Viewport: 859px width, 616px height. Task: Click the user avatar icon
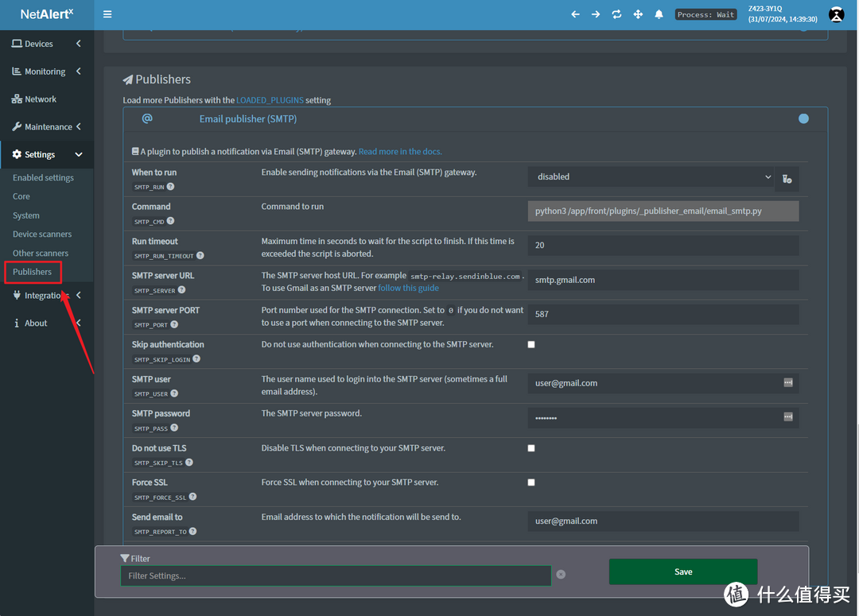[x=836, y=14]
